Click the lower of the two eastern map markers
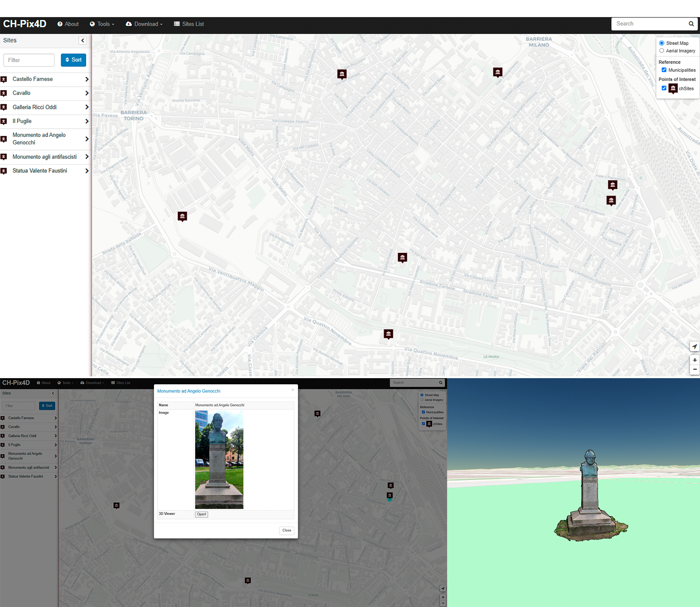The width and height of the screenshot is (700, 607). point(611,200)
